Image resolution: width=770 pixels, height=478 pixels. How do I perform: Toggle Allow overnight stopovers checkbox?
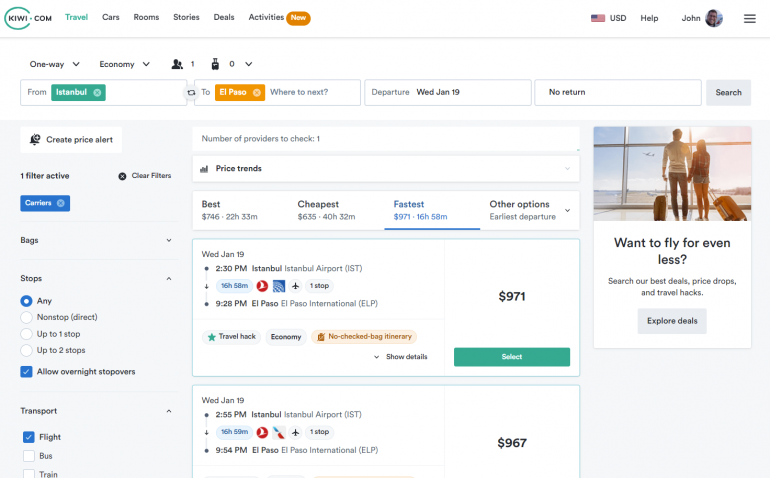click(x=27, y=372)
